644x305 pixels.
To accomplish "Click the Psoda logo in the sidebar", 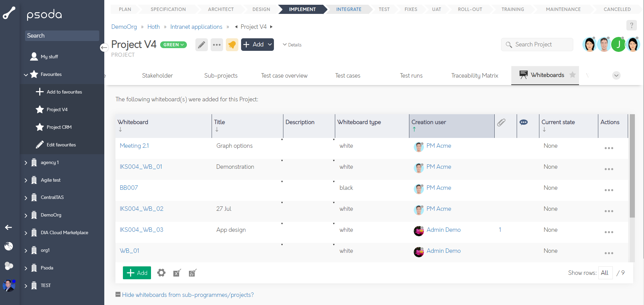I will [44, 14].
